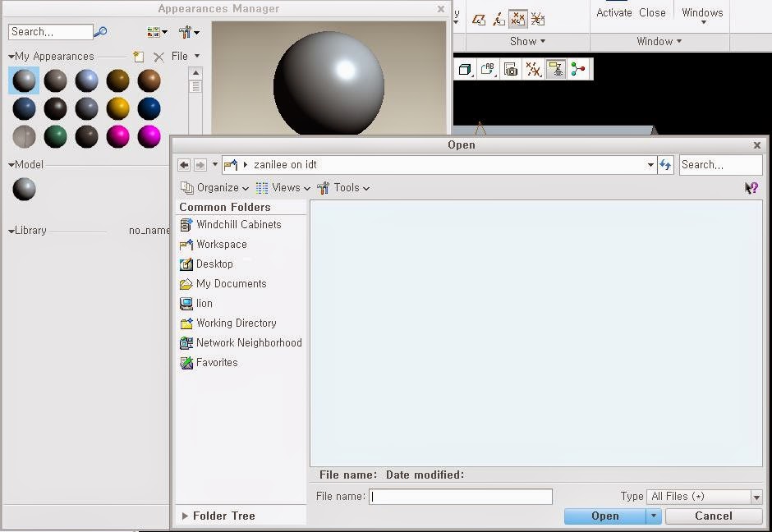Image resolution: width=772 pixels, height=532 pixels.
Task: Open the Organize menu in Open dialog
Action: coord(214,187)
